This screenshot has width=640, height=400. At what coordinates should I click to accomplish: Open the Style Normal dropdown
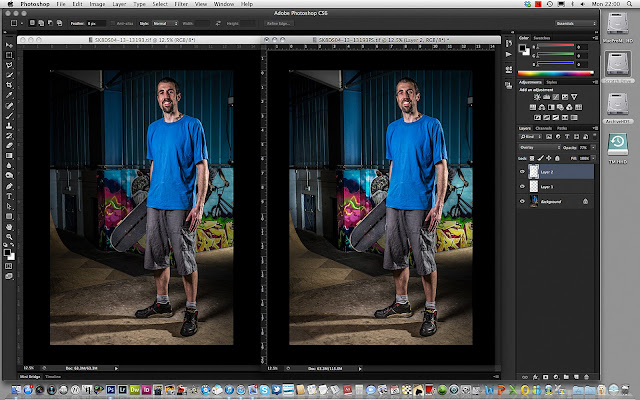click(165, 24)
